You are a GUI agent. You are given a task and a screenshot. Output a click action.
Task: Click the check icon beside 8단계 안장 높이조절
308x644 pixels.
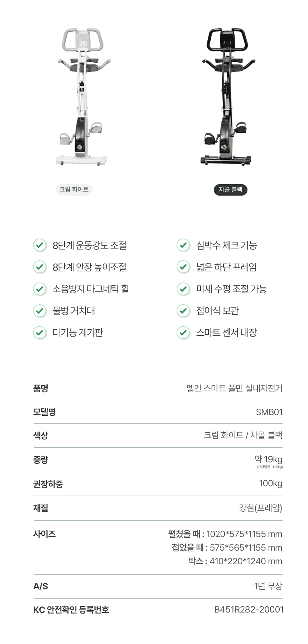[x=40, y=267]
